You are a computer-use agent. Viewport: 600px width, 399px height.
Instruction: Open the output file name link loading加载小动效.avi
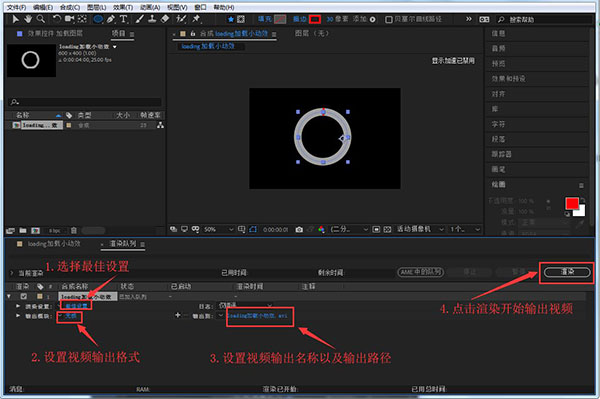pos(258,316)
